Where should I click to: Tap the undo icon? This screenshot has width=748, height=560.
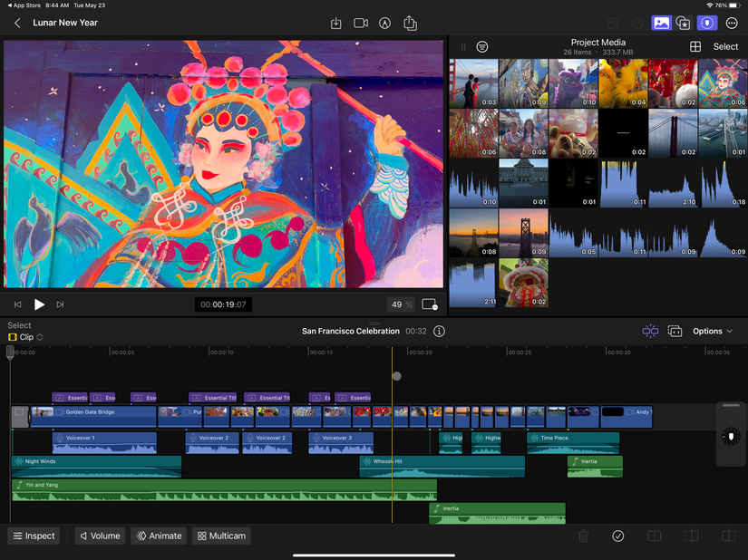click(613, 23)
